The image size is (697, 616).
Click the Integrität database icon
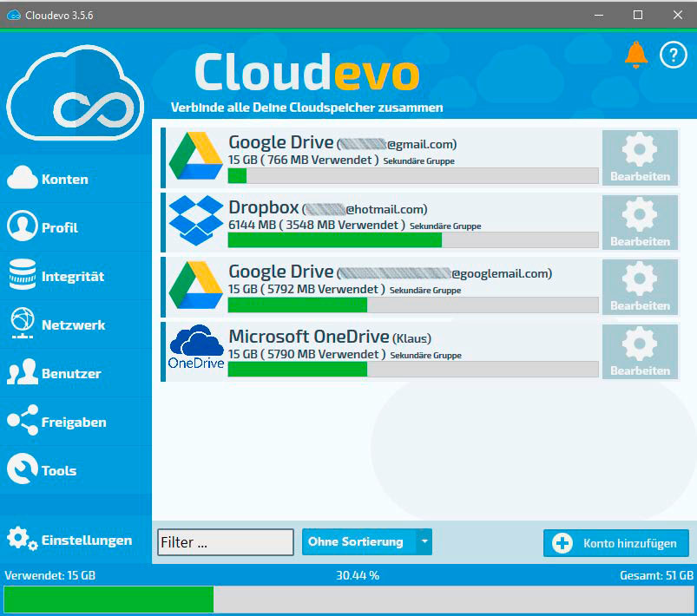[23, 274]
